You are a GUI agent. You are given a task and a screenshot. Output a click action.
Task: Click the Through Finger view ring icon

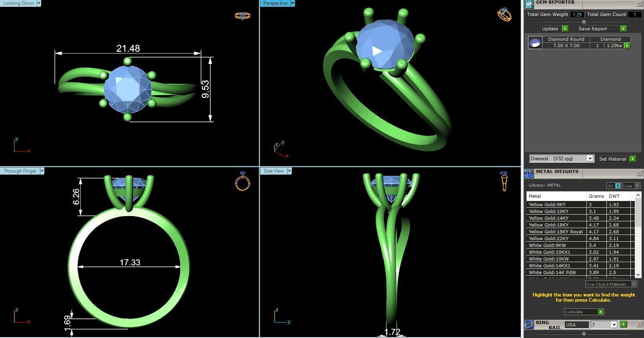(243, 181)
